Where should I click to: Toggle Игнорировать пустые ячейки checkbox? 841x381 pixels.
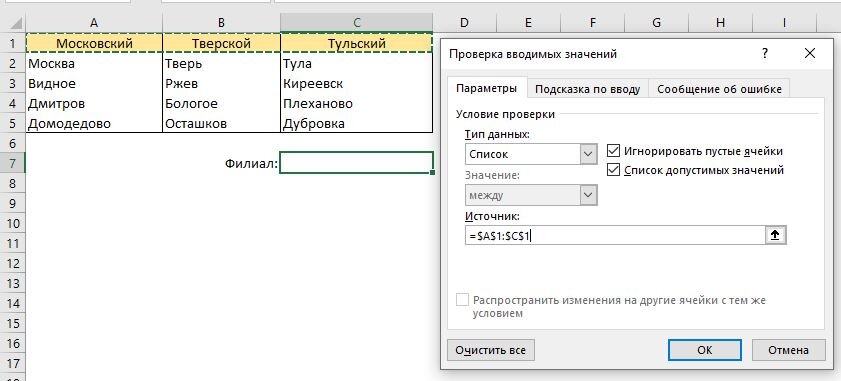(613, 151)
